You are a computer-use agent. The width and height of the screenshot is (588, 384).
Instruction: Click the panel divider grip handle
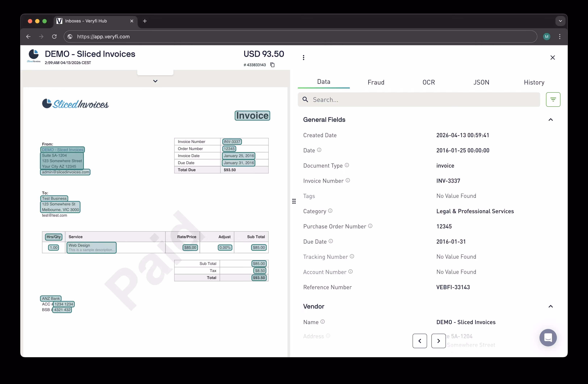[294, 201]
